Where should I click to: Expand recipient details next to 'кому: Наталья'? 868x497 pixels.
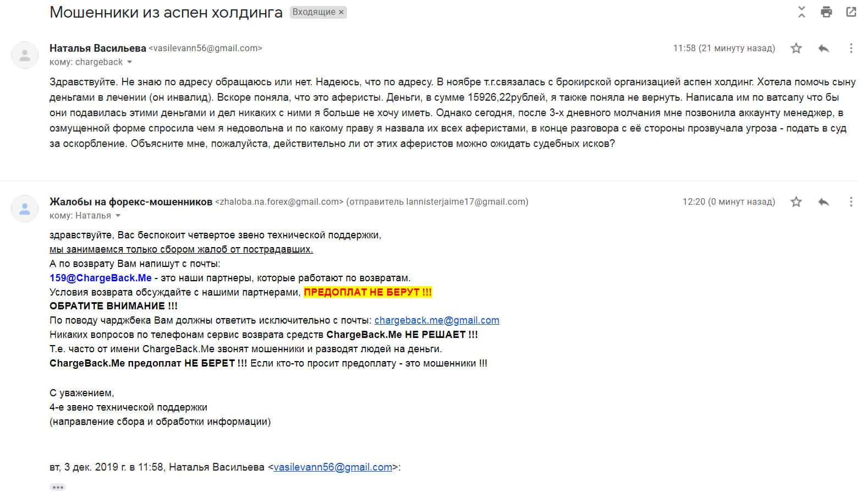pyautogui.click(x=118, y=216)
